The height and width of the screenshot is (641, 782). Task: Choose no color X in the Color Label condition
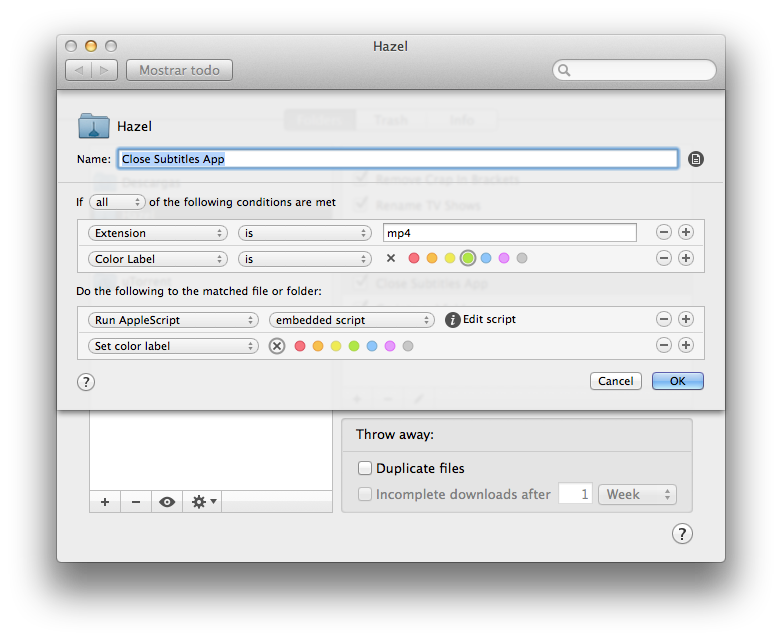pyautogui.click(x=391, y=258)
